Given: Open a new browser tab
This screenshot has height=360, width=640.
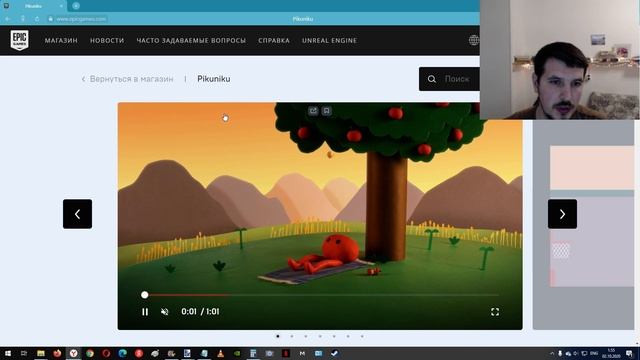Looking at the screenshot, I should [76, 6].
